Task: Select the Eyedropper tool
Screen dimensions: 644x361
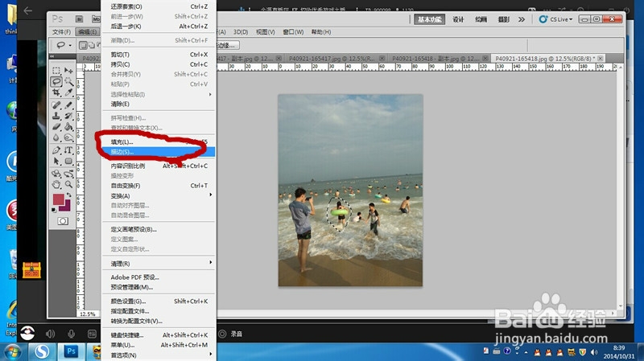Action: (68, 92)
